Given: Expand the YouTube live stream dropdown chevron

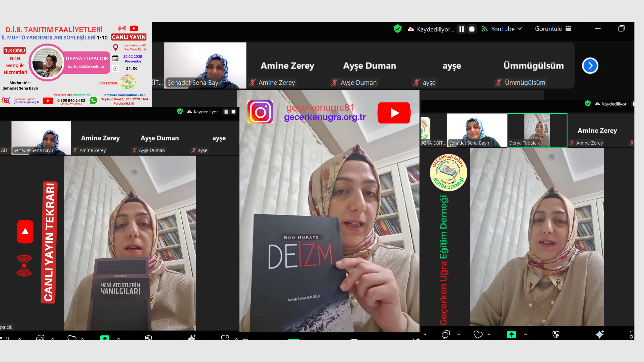Looking at the screenshot, I should coord(520,29).
